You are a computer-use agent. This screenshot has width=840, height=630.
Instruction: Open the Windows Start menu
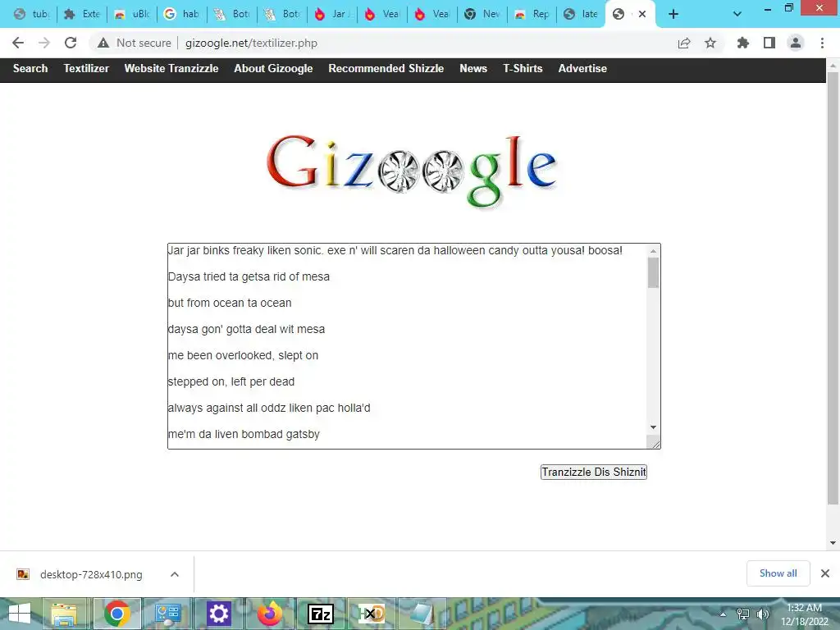click(20, 614)
